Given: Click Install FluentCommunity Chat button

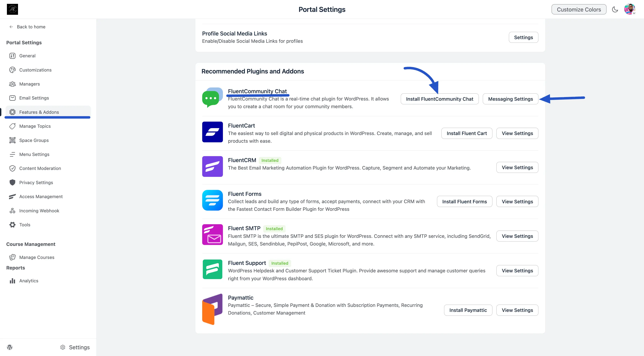Looking at the screenshot, I should tap(439, 99).
